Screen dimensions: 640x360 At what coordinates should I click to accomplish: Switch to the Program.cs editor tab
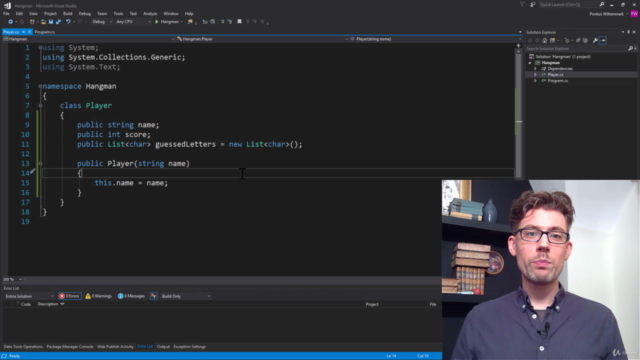click(44, 32)
